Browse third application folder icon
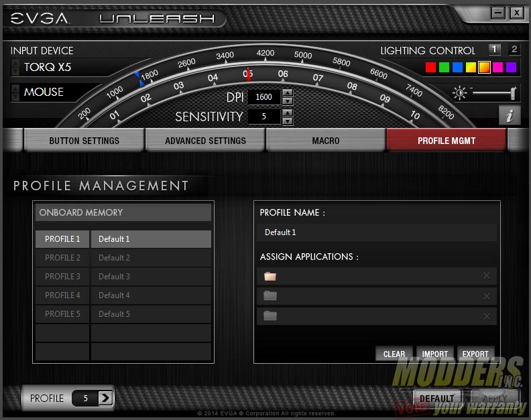 (270, 316)
